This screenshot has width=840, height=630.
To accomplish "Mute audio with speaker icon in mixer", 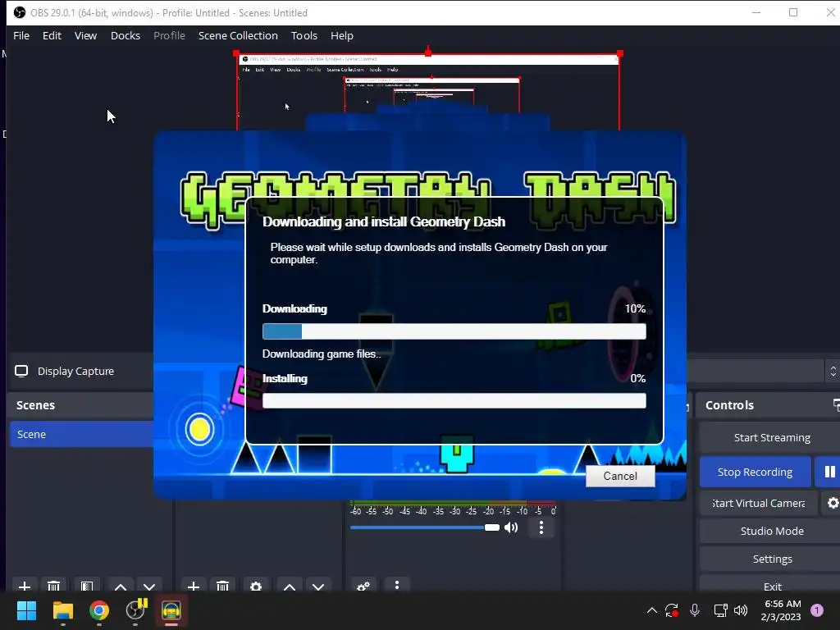I will (511, 527).
